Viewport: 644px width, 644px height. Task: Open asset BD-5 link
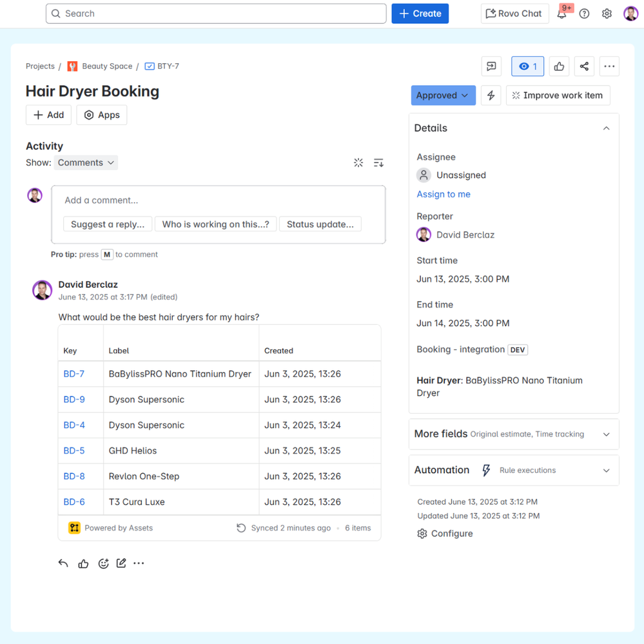pyautogui.click(x=74, y=451)
